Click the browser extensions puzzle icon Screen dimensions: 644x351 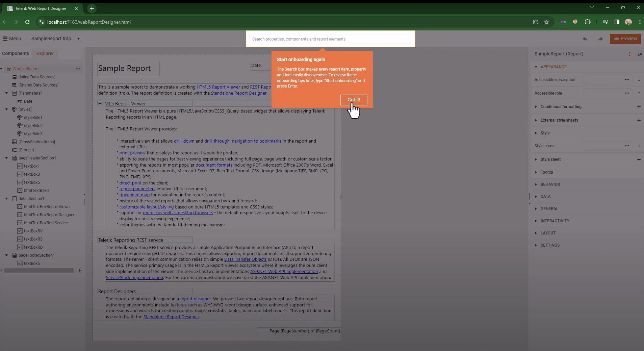coord(589,22)
